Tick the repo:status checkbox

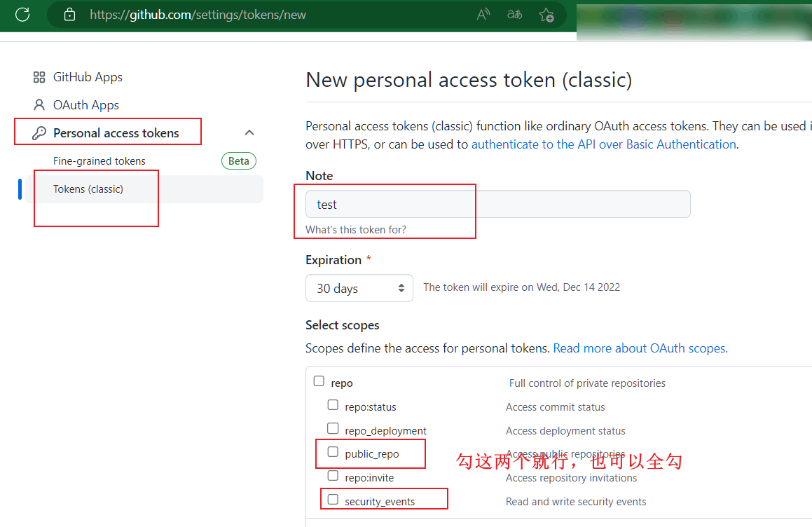click(333, 405)
